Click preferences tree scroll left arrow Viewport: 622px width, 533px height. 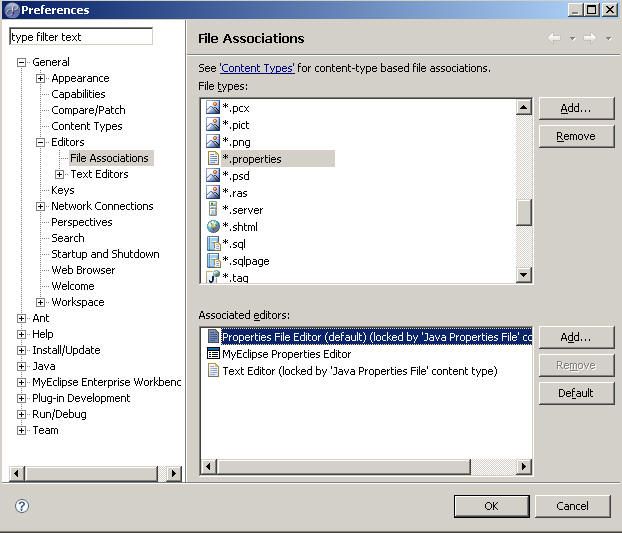[x=16, y=473]
